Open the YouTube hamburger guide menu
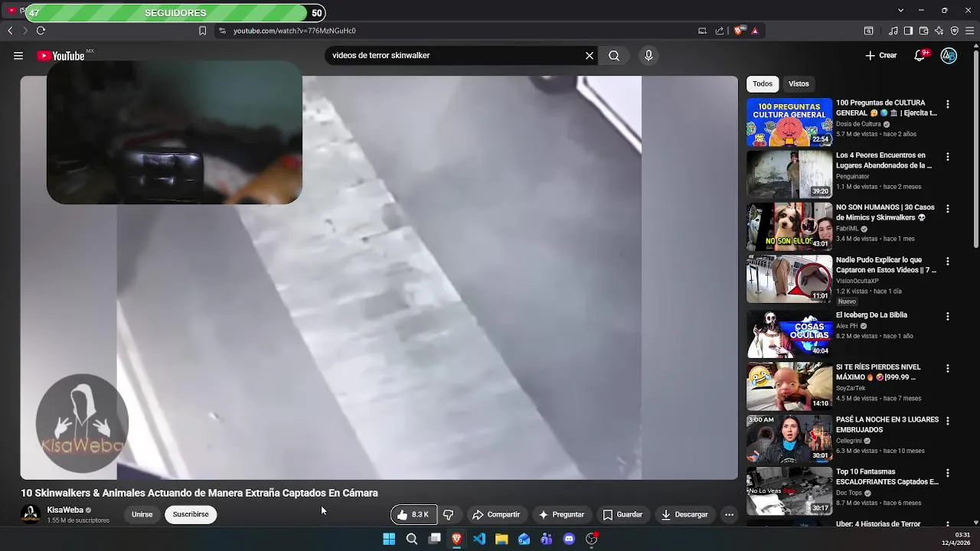The height and width of the screenshot is (551, 980). (18, 56)
